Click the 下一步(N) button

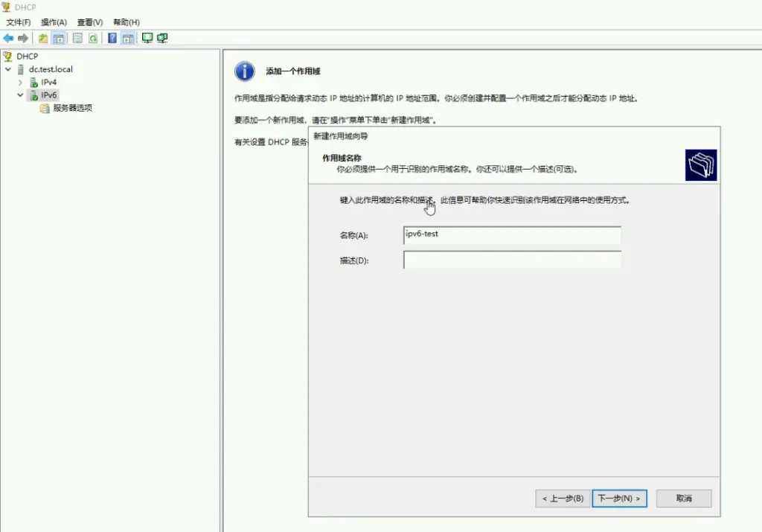(620, 498)
